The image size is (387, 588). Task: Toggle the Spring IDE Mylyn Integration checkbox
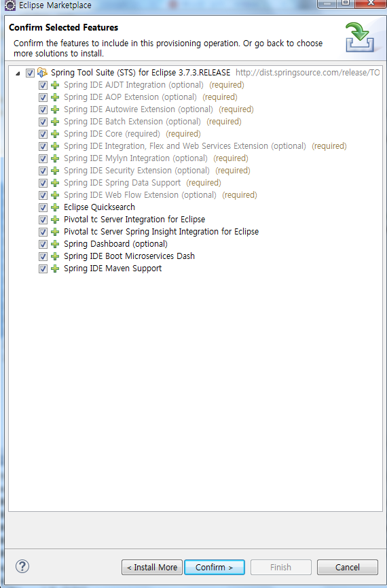coord(43,158)
